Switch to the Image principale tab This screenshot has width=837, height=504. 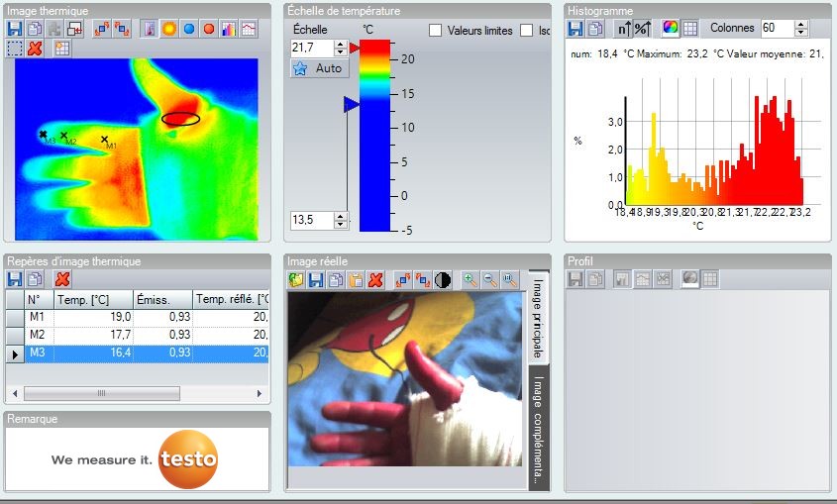pos(538,317)
